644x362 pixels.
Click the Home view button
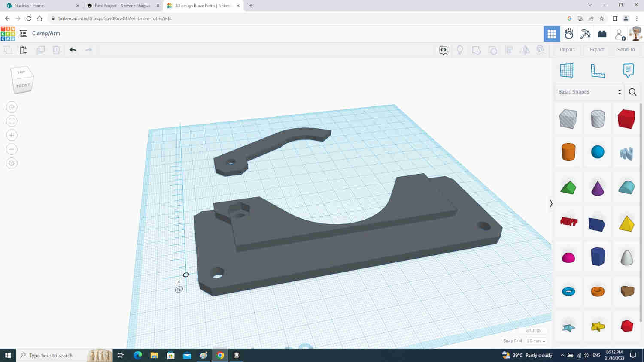click(12, 107)
